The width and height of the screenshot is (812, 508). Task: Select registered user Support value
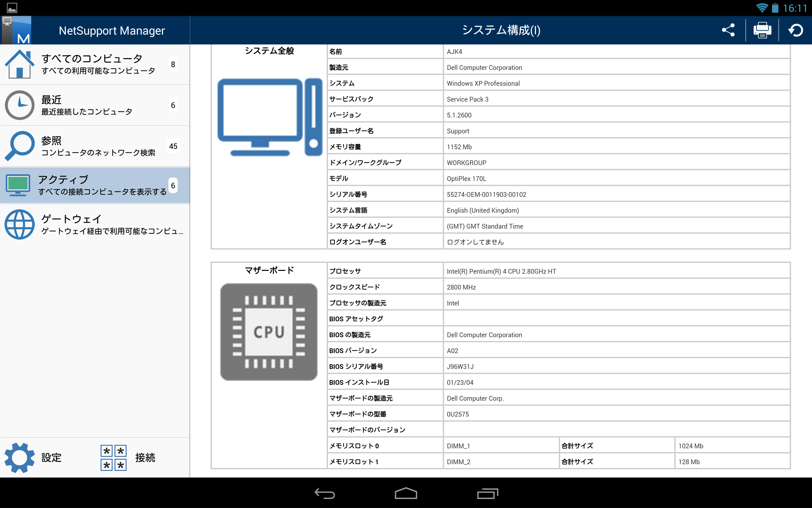458,131
